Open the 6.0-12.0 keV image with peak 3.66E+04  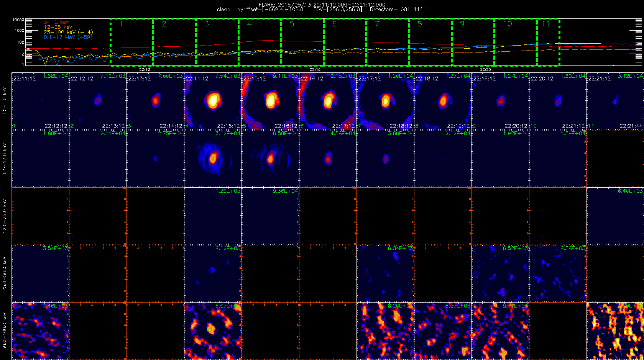tap(385, 159)
